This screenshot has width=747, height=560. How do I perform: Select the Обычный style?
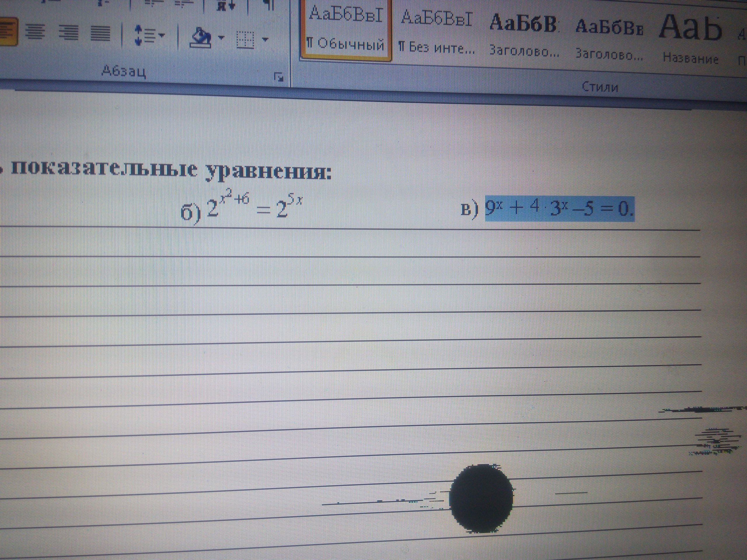point(346,30)
